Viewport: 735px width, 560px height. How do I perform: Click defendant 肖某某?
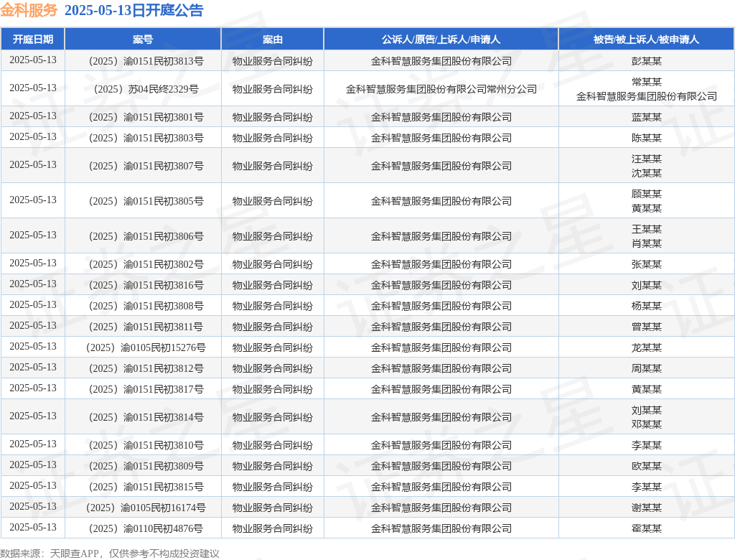(647, 243)
